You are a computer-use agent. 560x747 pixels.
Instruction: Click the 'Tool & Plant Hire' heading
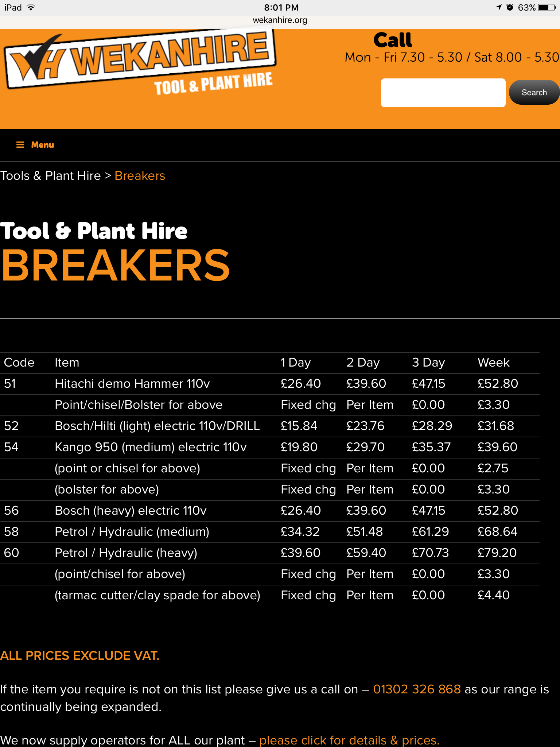tap(94, 231)
